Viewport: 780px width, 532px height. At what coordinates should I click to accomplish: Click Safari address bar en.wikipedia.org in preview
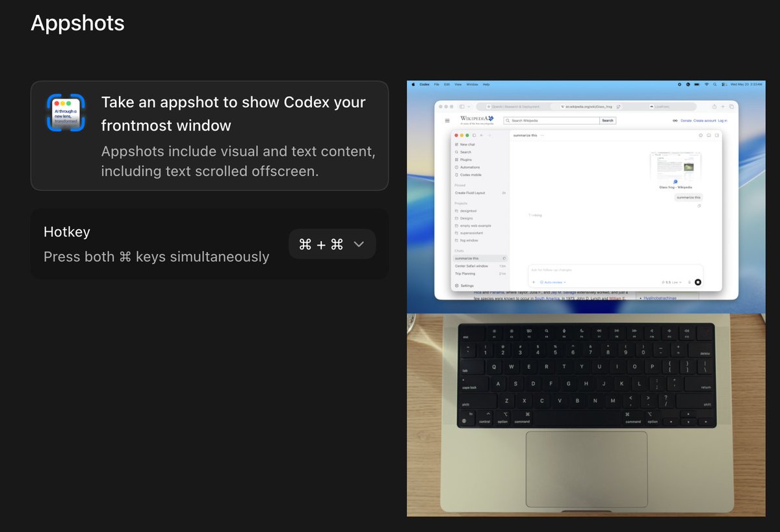click(x=587, y=107)
